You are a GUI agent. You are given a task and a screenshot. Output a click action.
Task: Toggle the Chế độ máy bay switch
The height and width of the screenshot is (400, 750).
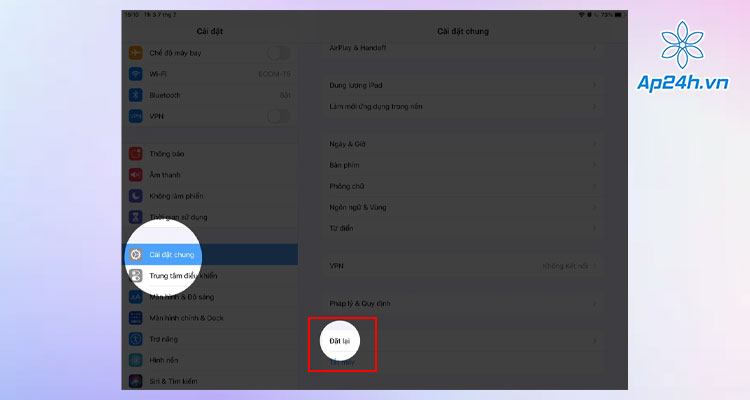coord(279,53)
